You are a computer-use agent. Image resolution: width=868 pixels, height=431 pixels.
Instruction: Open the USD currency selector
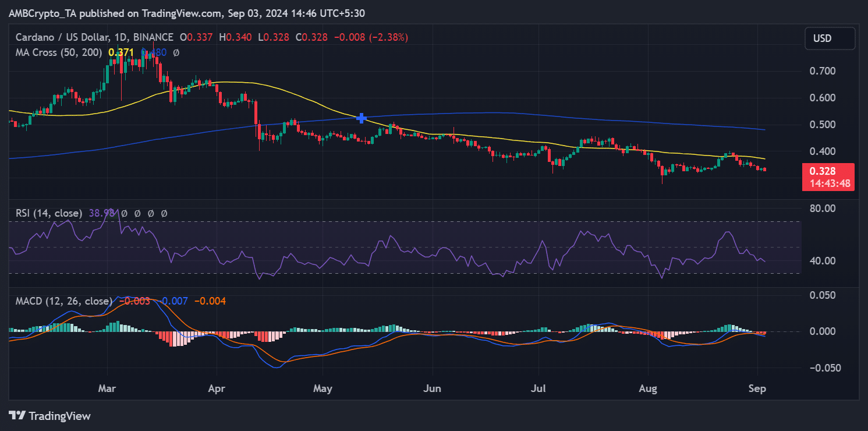pyautogui.click(x=830, y=38)
